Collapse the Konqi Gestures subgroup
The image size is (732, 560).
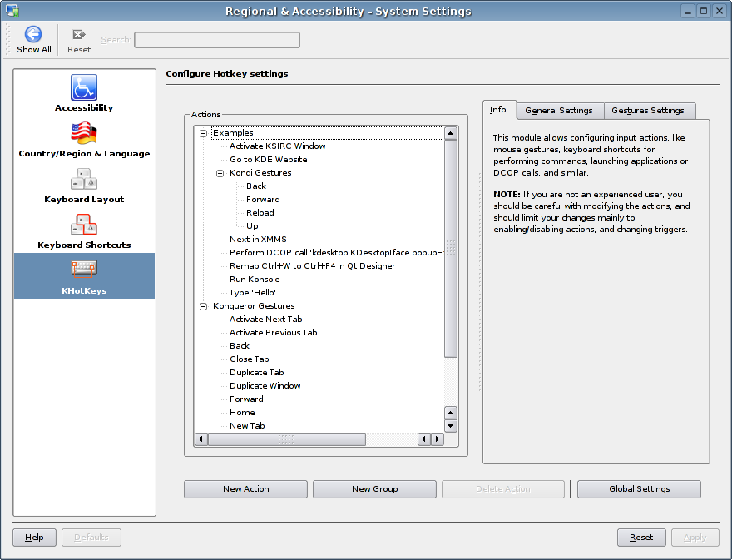coord(220,173)
